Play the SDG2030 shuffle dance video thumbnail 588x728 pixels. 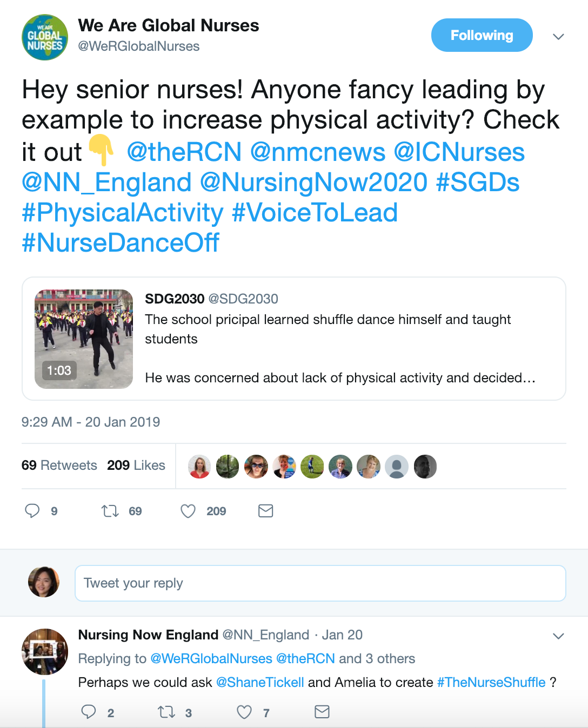84,339
